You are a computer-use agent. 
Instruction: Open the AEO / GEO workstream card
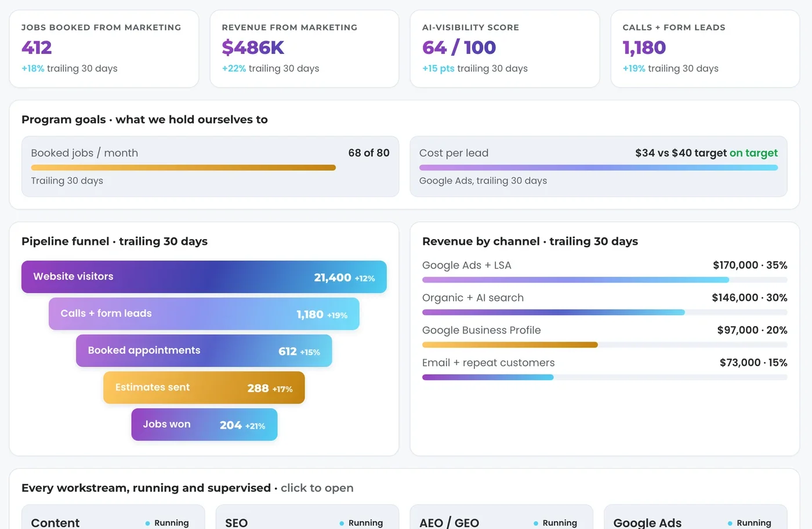pos(502,517)
